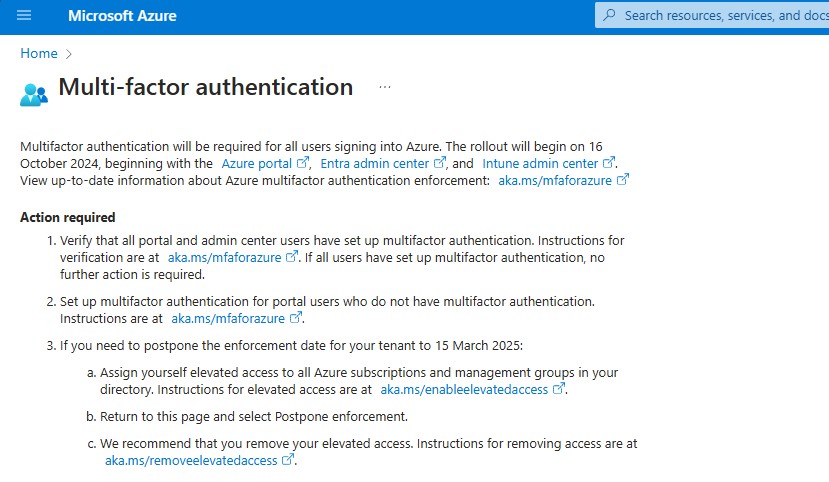Click external-link icon after Entra admin center
This screenshot has height=482, width=829.
439,162
